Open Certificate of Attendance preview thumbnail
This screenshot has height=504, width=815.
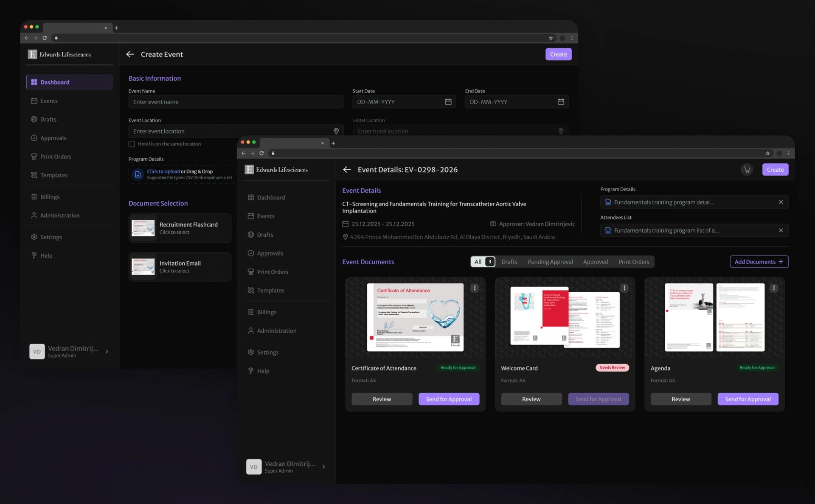(415, 317)
